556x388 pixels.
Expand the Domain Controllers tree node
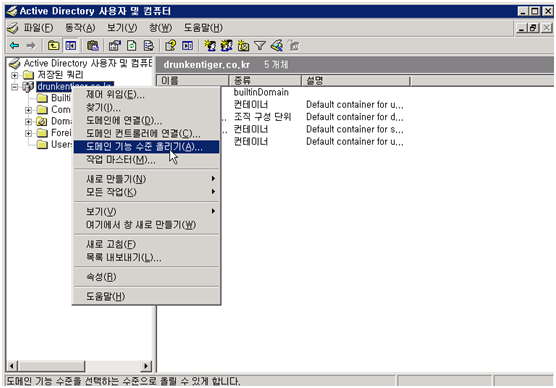pyautogui.click(x=28, y=122)
